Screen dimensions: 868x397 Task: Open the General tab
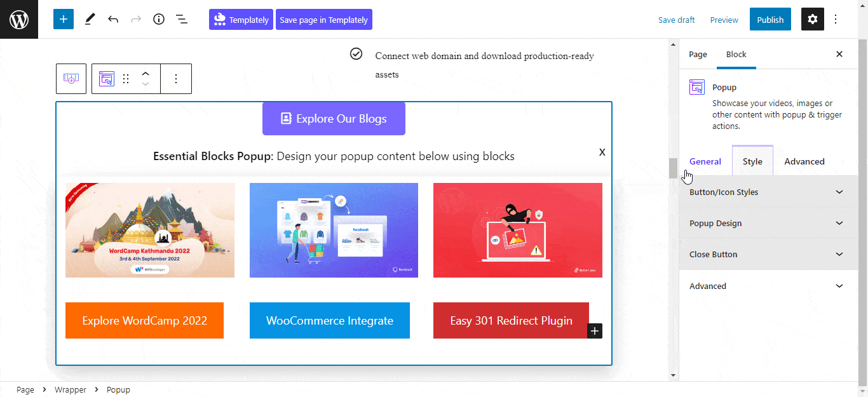[x=705, y=161]
